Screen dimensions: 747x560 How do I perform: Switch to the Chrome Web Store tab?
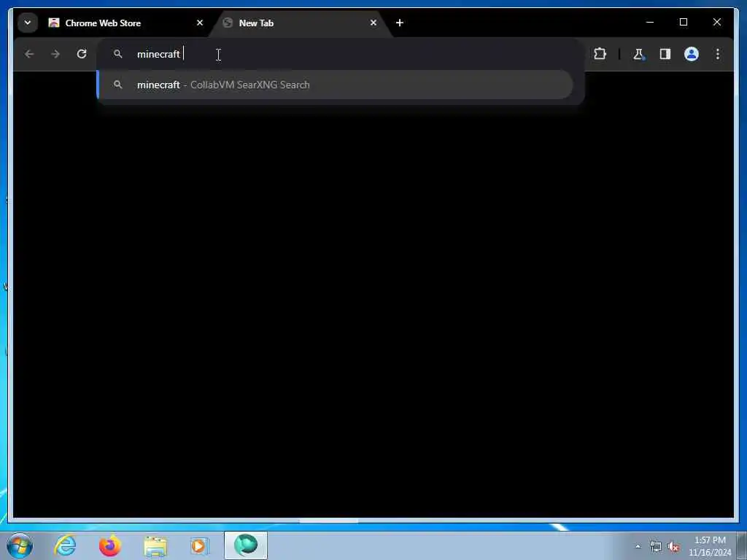pyautogui.click(x=126, y=23)
